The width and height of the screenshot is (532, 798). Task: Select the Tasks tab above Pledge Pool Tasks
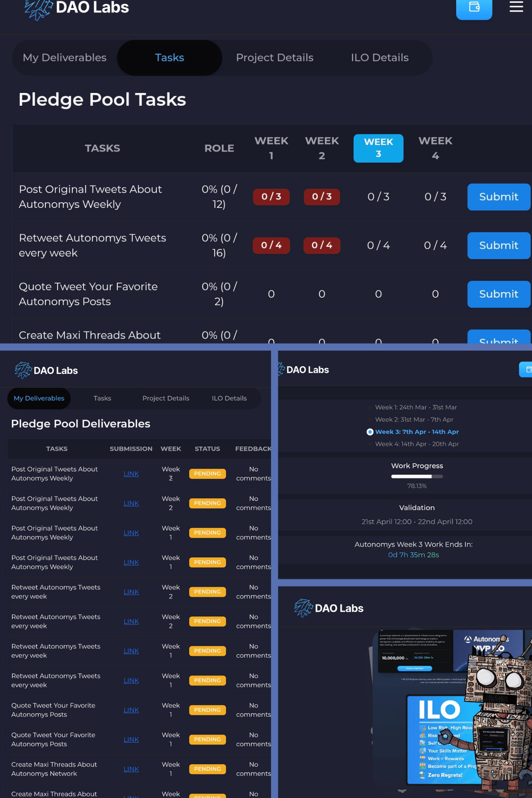coord(169,57)
